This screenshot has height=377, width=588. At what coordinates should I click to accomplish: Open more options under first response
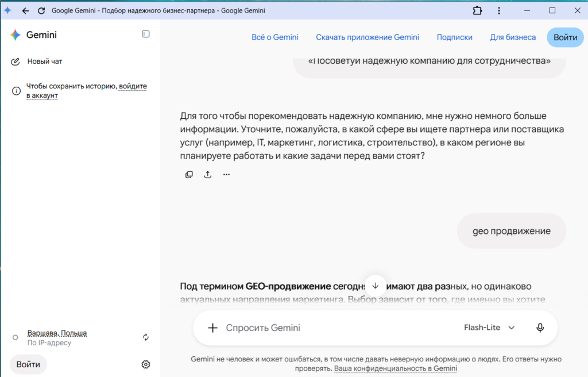tap(226, 175)
